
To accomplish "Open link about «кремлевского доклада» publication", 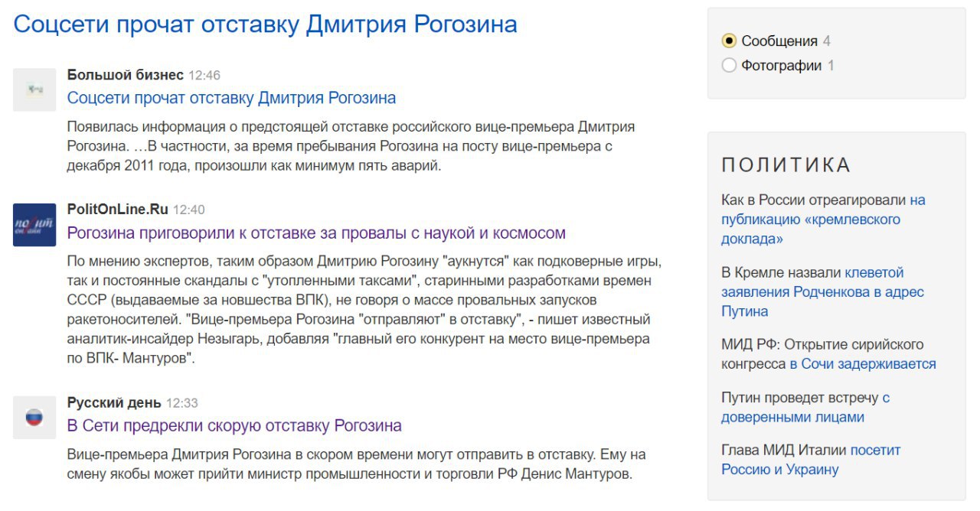I will 811,220.
